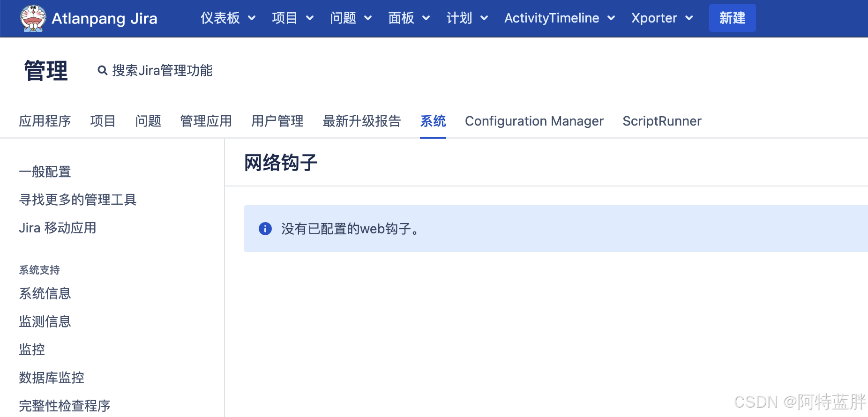Click the 管理 page title

tap(46, 71)
